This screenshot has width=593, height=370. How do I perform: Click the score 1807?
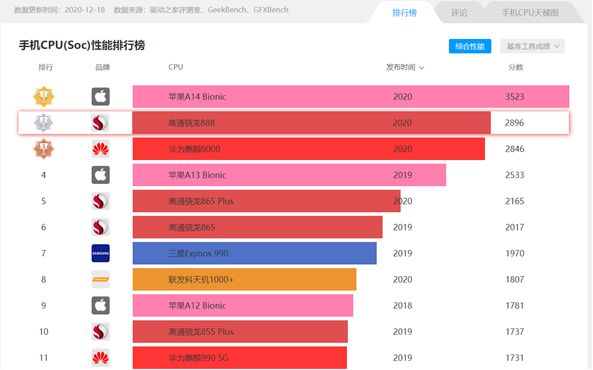(515, 279)
